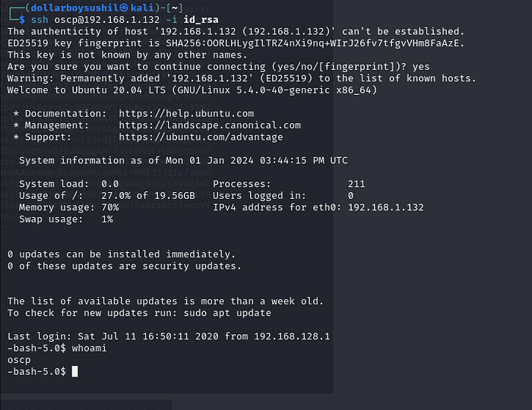Click the Processes count 211

tap(356, 184)
